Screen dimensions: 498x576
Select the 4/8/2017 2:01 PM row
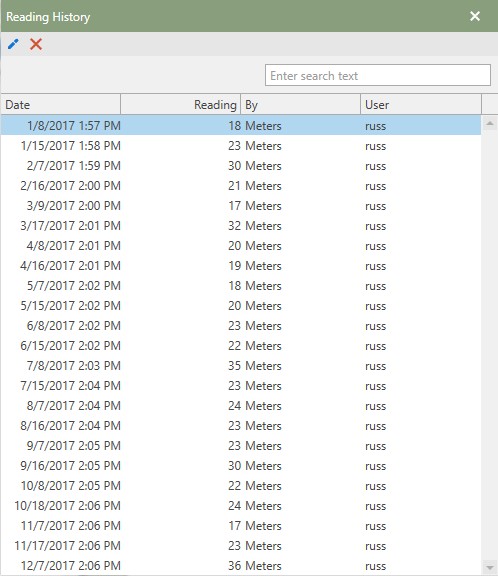click(x=241, y=246)
